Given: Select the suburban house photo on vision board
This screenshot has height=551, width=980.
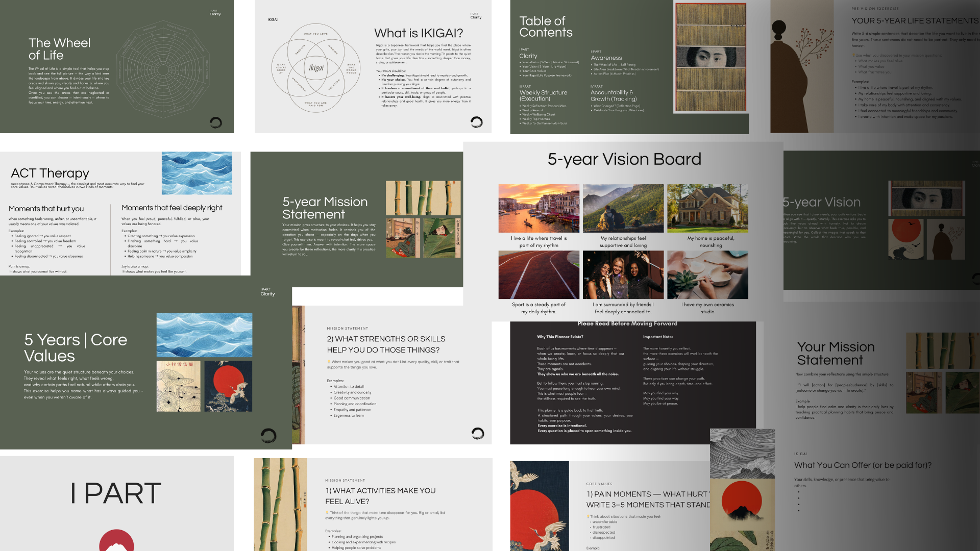Looking at the screenshot, I should click(707, 208).
